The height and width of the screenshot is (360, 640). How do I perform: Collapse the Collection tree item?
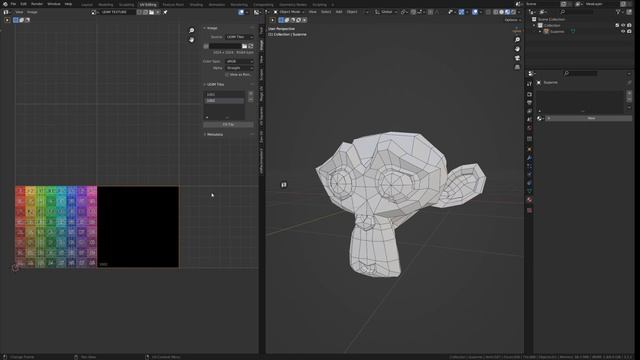(534, 25)
